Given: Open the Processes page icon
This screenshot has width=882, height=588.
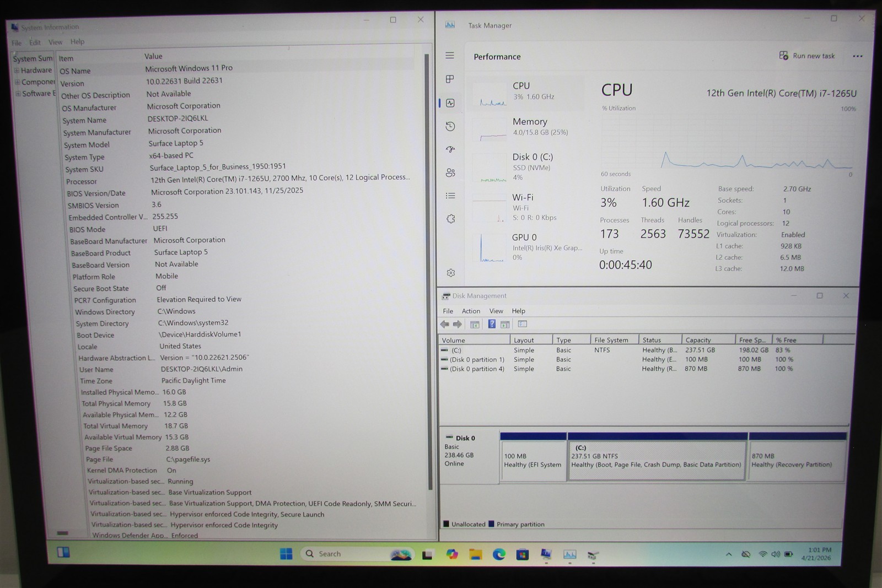Looking at the screenshot, I should (x=450, y=79).
